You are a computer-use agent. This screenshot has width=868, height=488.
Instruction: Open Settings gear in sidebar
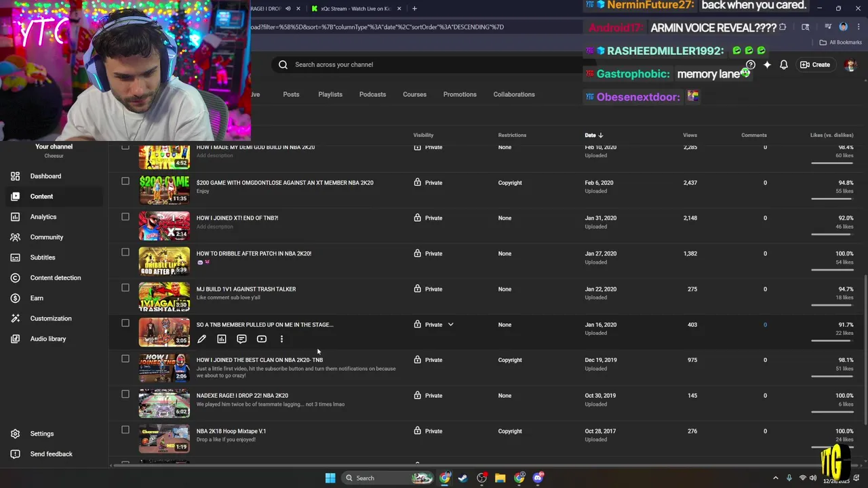tap(15, 434)
